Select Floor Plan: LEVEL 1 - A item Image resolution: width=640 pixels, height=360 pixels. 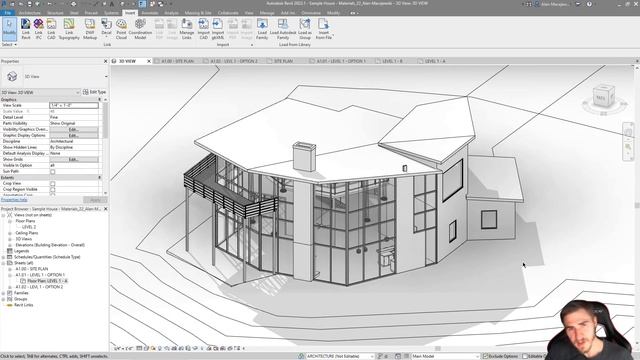(x=47, y=281)
